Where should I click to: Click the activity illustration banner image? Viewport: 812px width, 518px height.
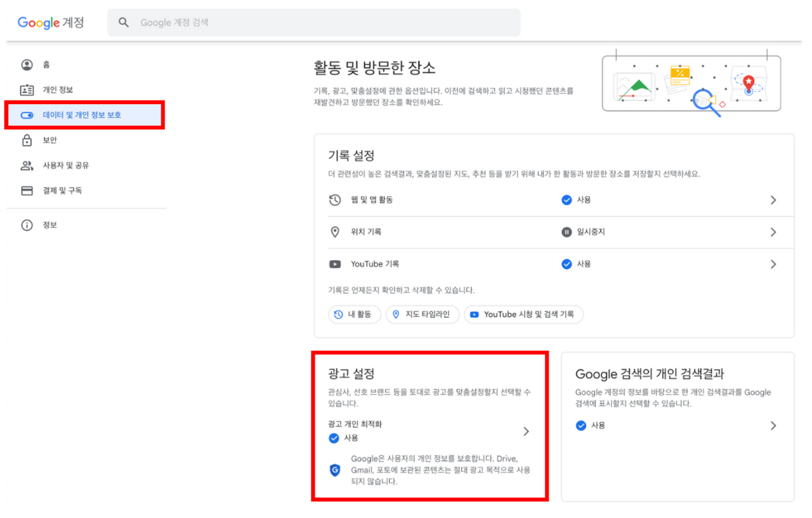point(691,83)
